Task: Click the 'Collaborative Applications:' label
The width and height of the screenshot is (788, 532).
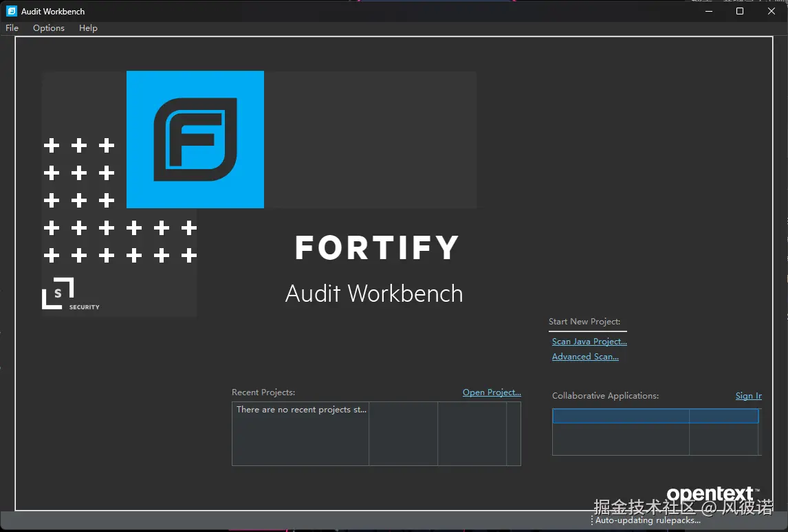Action: click(605, 396)
